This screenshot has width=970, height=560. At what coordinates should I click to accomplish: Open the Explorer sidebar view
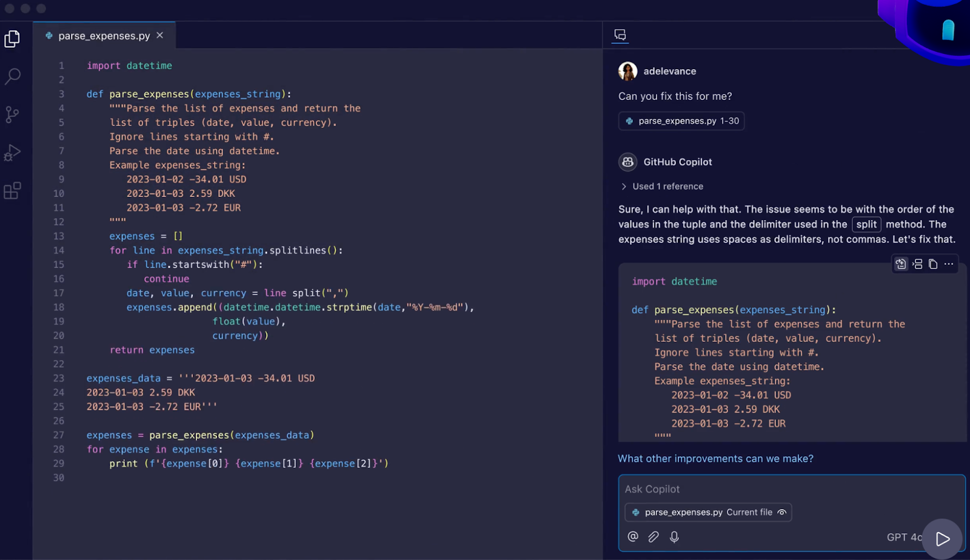12,38
